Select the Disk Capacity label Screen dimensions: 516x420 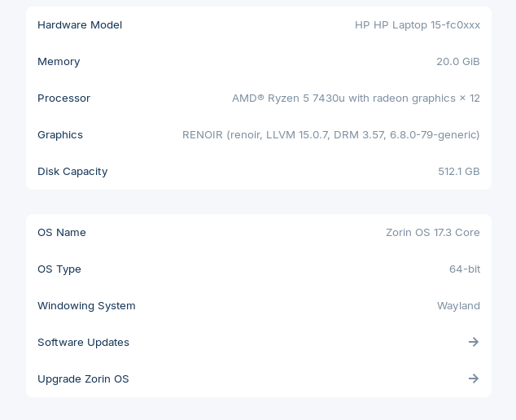pos(72,171)
